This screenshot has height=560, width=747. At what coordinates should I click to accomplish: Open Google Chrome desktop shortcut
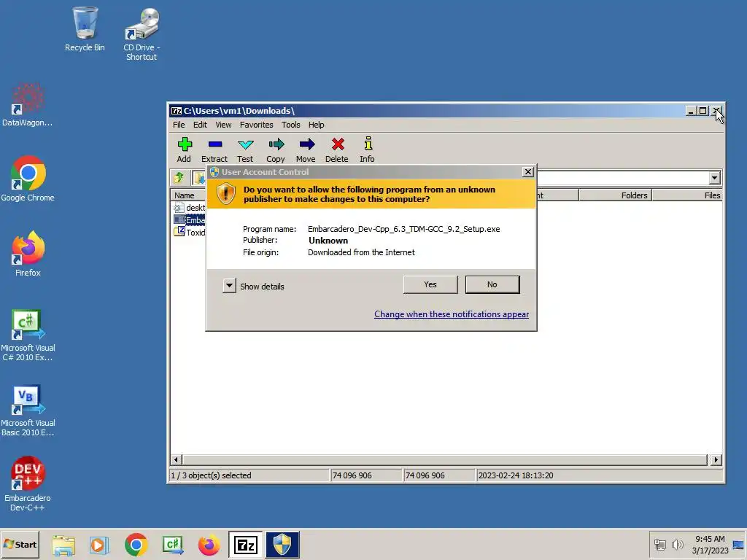(28, 179)
